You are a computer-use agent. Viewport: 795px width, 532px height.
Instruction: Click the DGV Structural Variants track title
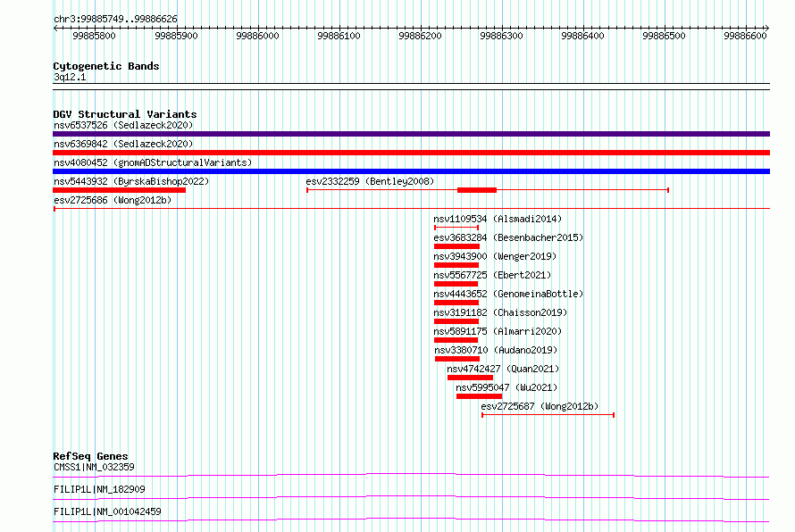[125, 114]
